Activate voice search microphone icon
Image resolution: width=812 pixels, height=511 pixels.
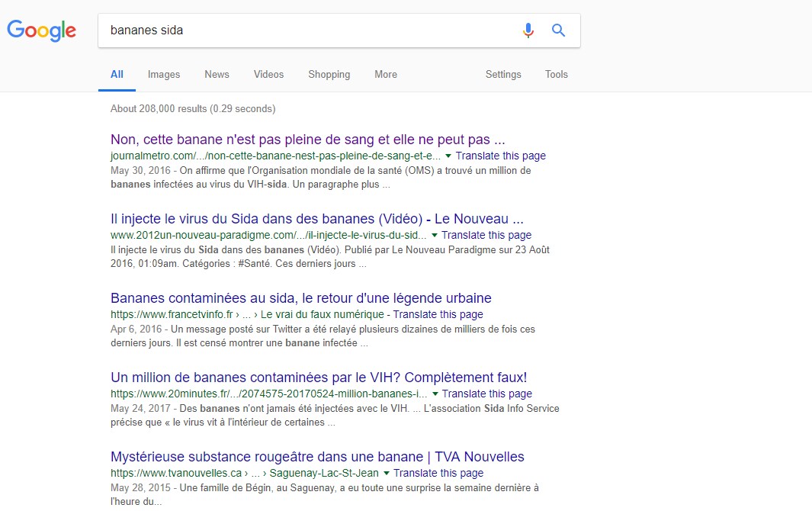pos(528,31)
